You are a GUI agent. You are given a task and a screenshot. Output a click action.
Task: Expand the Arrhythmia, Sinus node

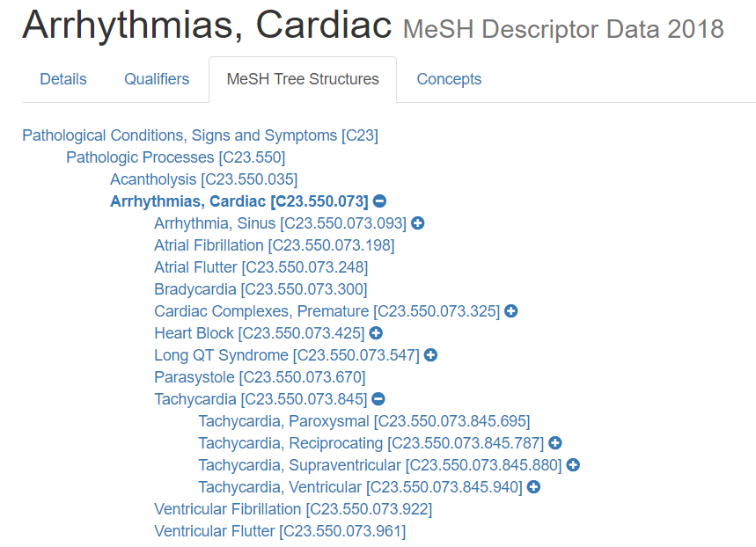click(417, 223)
